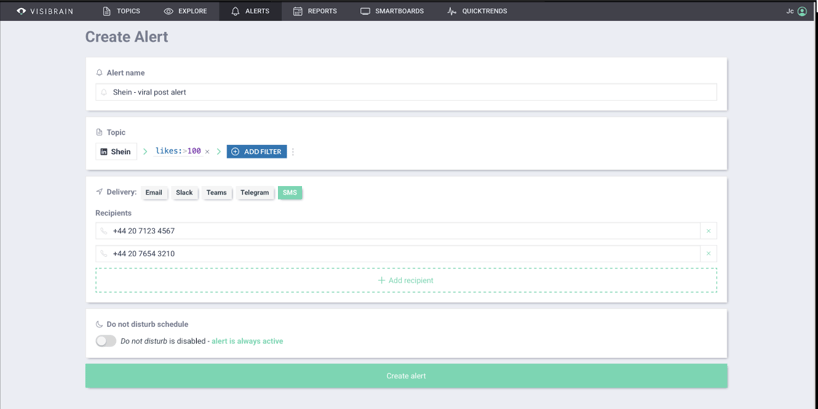Edit the +44 20 7654 3210 recipient field
Viewport: 818px width, 409px height.
click(398, 254)
